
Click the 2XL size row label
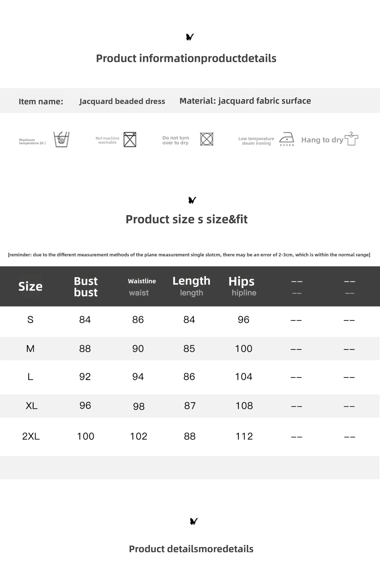pos(31,436)
